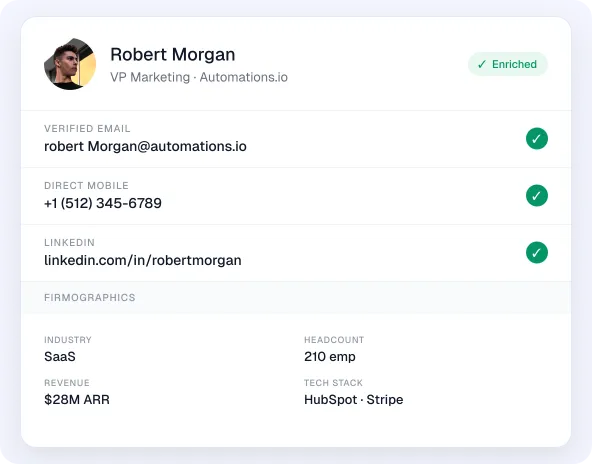This screenshot has height=464, width=592.
Task: Click the phone number +1 (512) 345-6789
Action: 103,203
